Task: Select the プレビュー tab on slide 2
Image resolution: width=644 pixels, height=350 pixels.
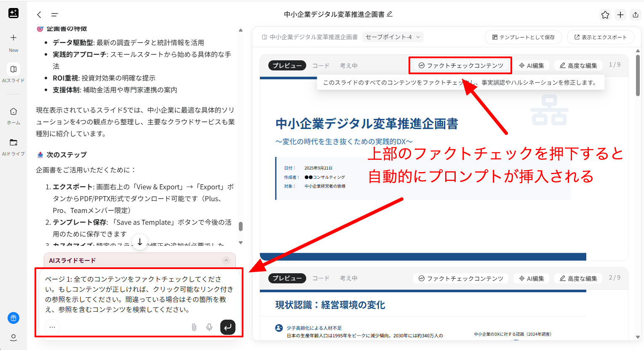Action: (x=287, y=278)
